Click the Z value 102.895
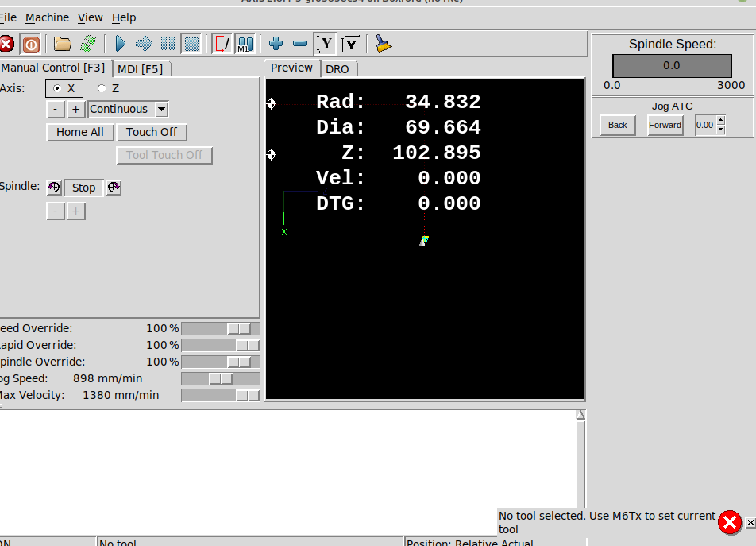756x546 pixels. click(436, 153)
